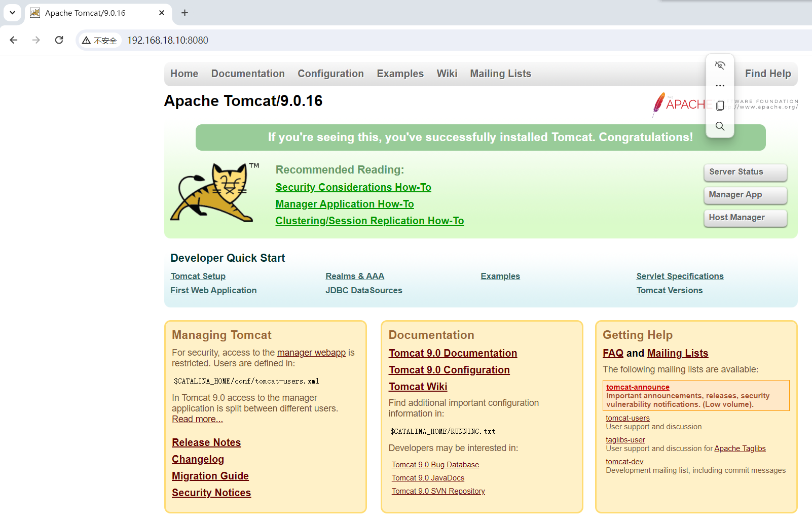This screenshot has height=518, width=812.
Task: Open Apache Taglibs link
Action: click(740, 448)
